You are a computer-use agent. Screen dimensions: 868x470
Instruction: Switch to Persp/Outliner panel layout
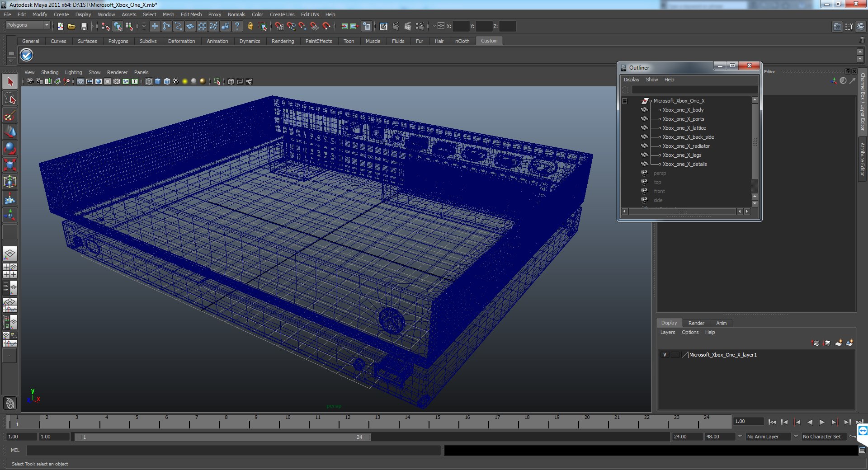coord(10,288)
